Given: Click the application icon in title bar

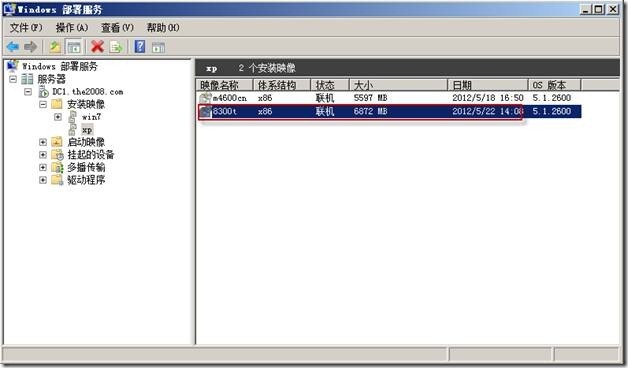Looking at the screenshot, I should [9, 9].
